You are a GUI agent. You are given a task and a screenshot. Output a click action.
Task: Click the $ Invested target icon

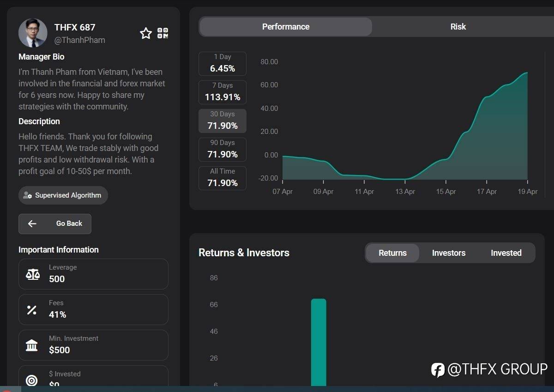point(32,380)
